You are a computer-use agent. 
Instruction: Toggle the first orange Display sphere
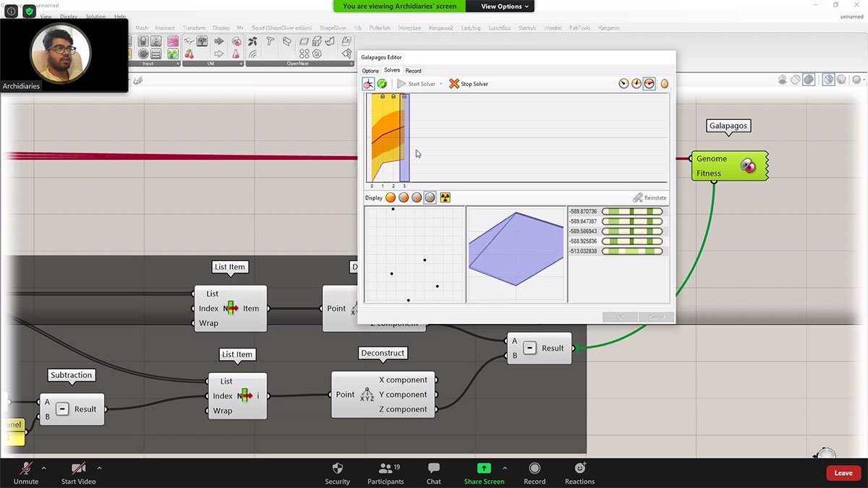[391, 197]
